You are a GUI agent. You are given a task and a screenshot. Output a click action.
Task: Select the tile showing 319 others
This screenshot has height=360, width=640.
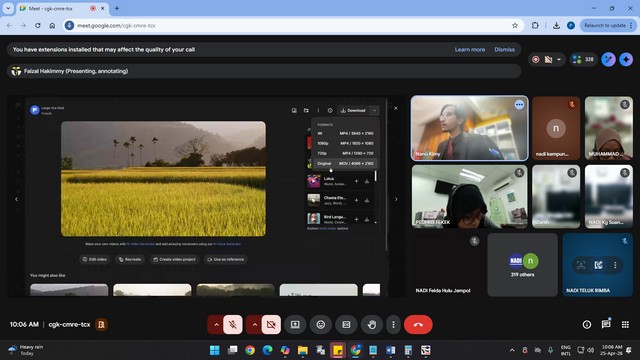(x=522, y=265)
